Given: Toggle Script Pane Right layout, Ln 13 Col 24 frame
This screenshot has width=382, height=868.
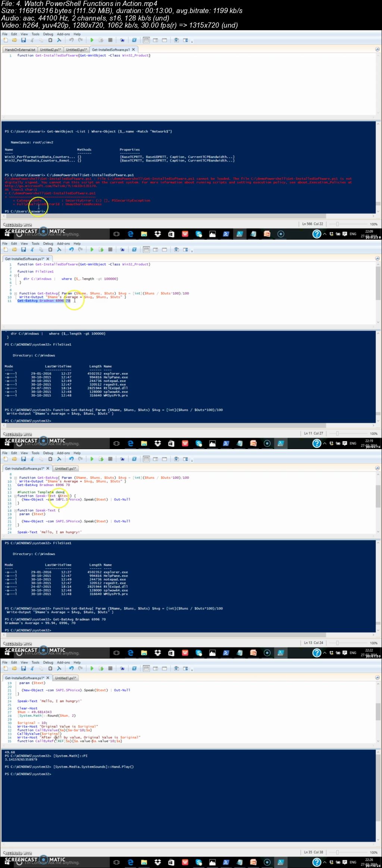Looking at the screenshot, I should coord(155,459).
